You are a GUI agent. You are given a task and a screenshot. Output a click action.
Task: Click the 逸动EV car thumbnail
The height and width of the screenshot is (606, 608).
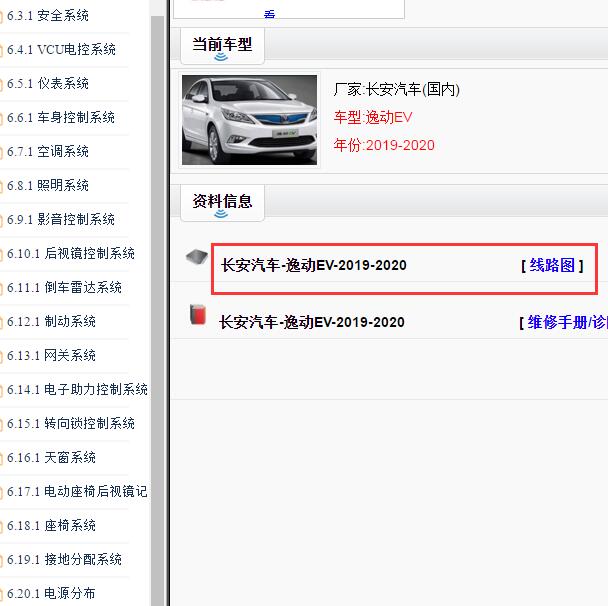point(249,120)
